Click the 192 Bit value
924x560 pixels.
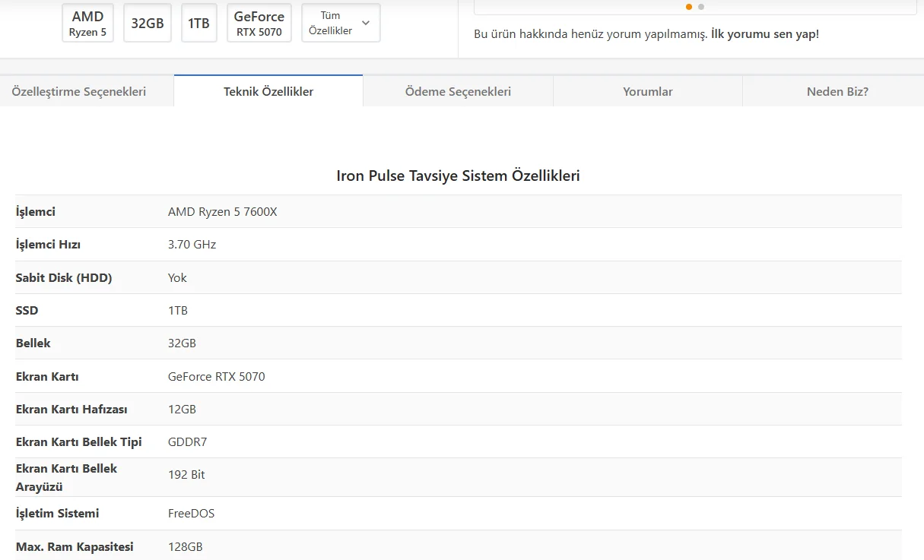(186, 475)
